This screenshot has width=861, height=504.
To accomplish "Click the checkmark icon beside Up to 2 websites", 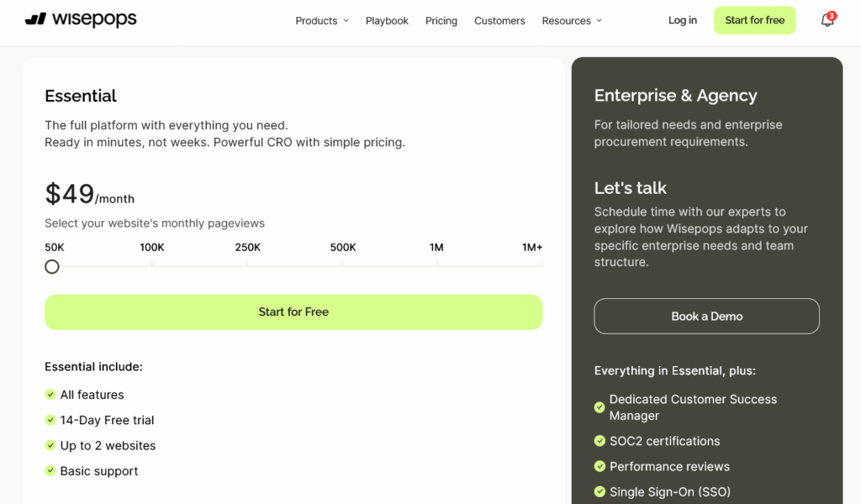I will coord(50,445).
